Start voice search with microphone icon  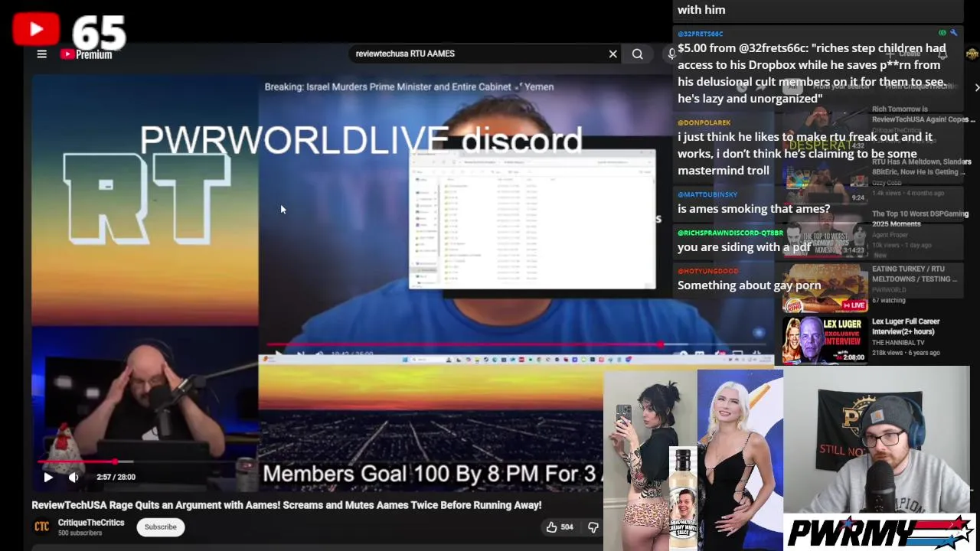pos(671,54)
